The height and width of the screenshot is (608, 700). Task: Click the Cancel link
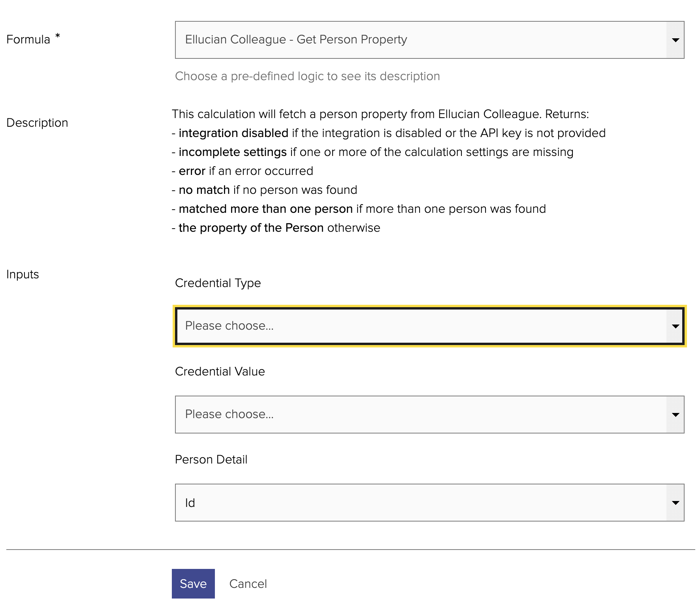point(248,584)
